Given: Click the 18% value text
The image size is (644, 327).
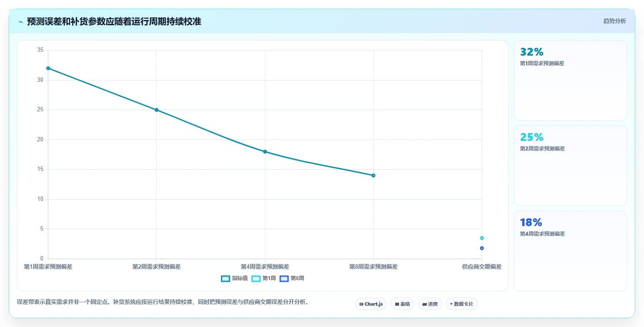Looking at the screenshot, I should tap(531, 223).
